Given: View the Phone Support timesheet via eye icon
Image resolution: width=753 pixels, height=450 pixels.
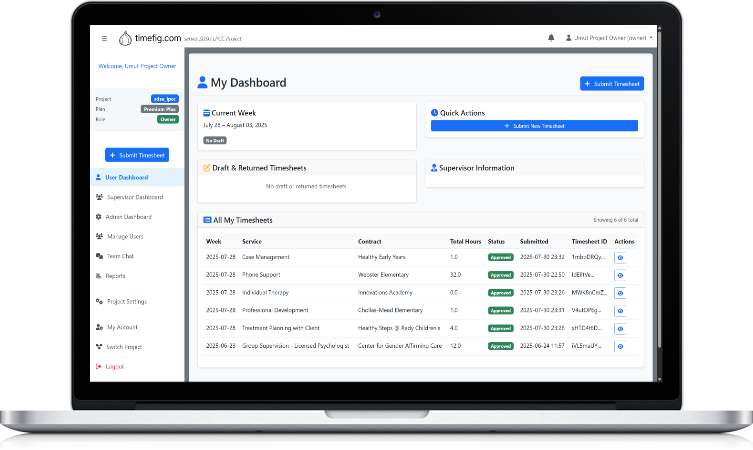Looking at the screenshot, I should coord(620,275).
